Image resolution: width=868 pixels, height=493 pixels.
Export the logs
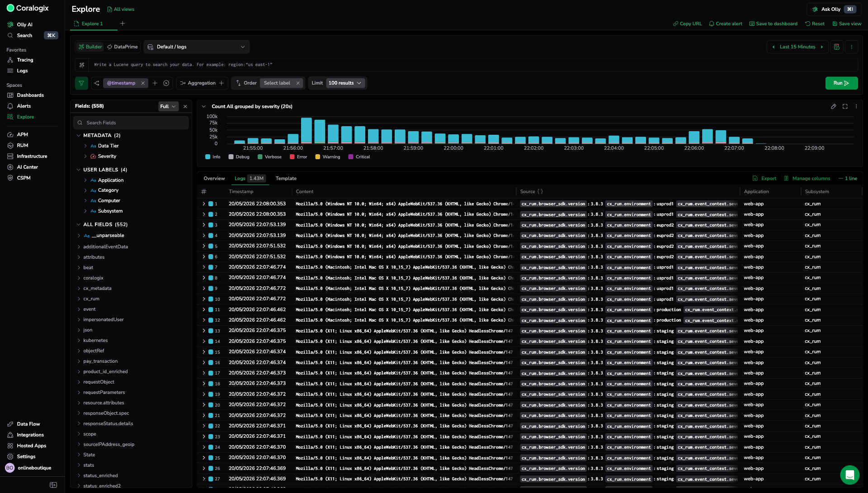(x=764, y=178)
